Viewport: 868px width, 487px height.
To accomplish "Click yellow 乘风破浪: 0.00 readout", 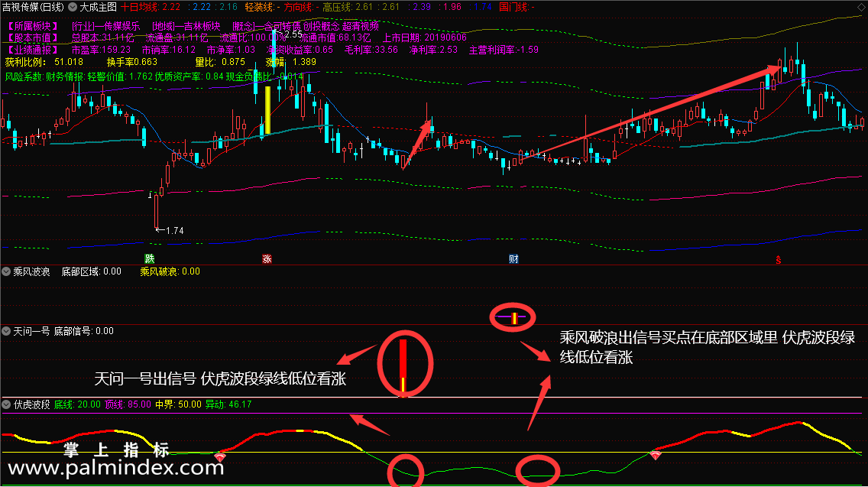I will pyautogui.click(x=170, y=271).
